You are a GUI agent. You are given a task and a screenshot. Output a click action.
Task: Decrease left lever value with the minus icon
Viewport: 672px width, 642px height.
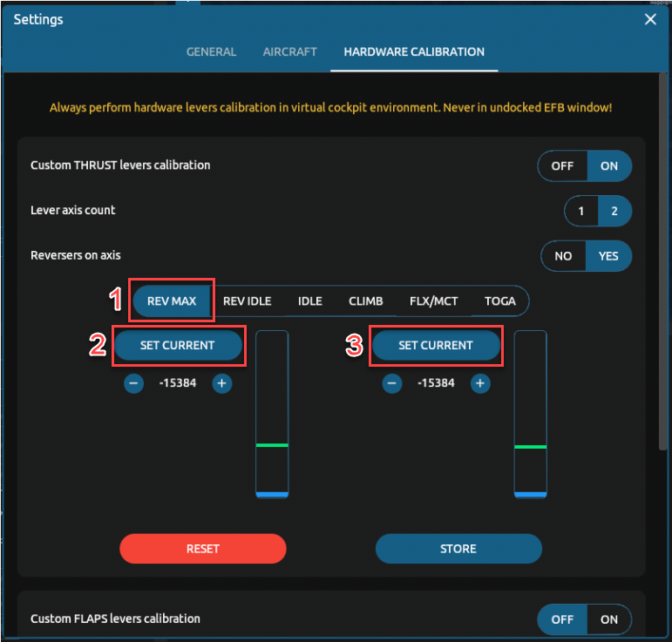[133, 383]
